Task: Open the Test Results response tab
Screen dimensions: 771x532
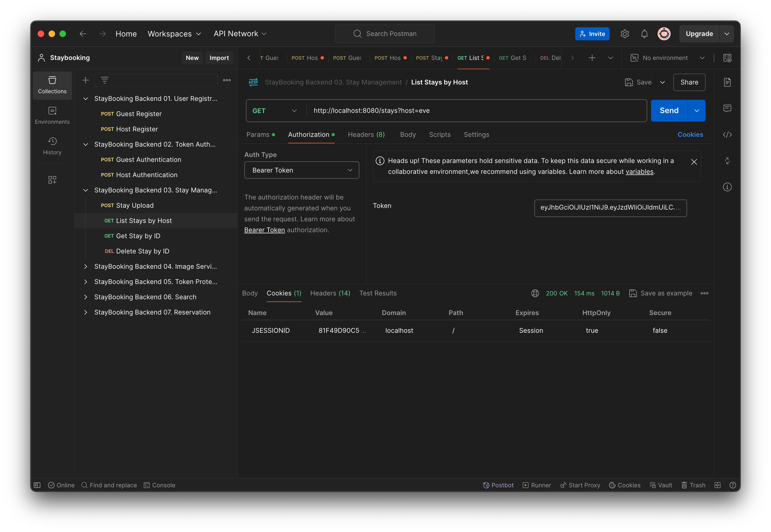Action: [378, 293]
